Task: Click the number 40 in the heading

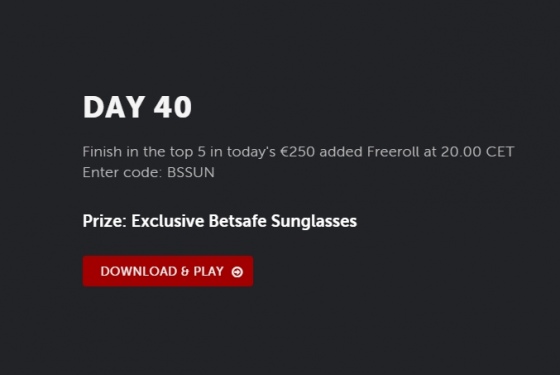Action: coord(173,107)
